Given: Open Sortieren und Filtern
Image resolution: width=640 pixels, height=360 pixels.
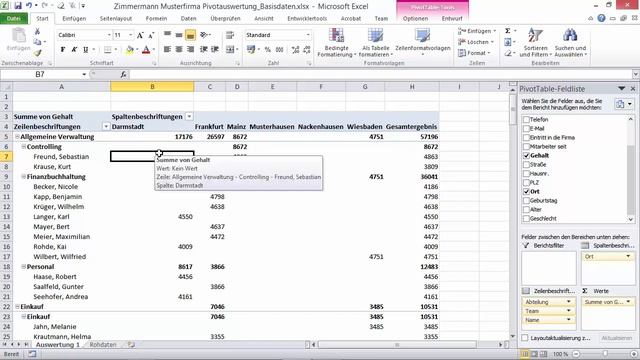Looking at the screenshot, I should pyautogui.click(x=535, y=42).
